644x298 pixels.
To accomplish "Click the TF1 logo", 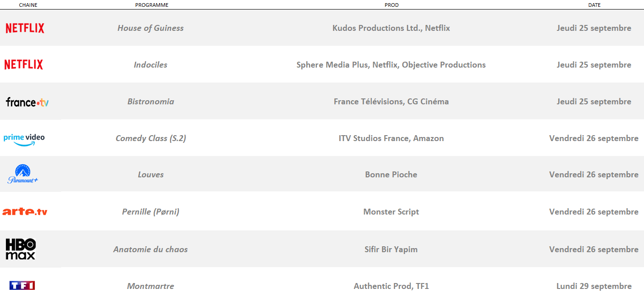I will pos(22,285).
